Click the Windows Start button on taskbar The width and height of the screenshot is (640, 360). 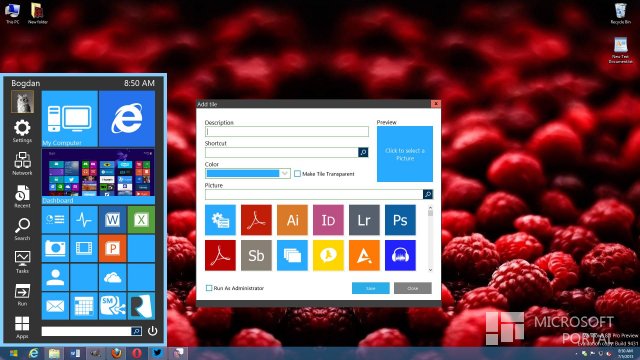(x=13, y=353)
